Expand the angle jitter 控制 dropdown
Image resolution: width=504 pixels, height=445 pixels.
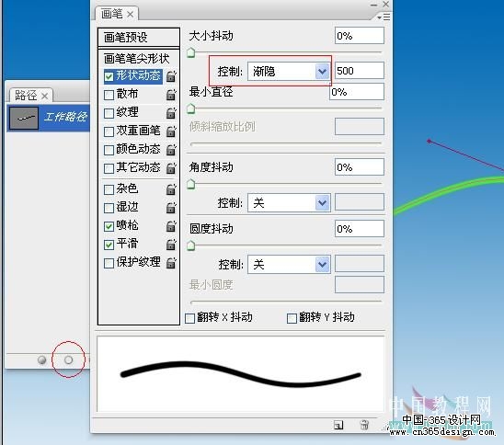(x=289, y=203)
